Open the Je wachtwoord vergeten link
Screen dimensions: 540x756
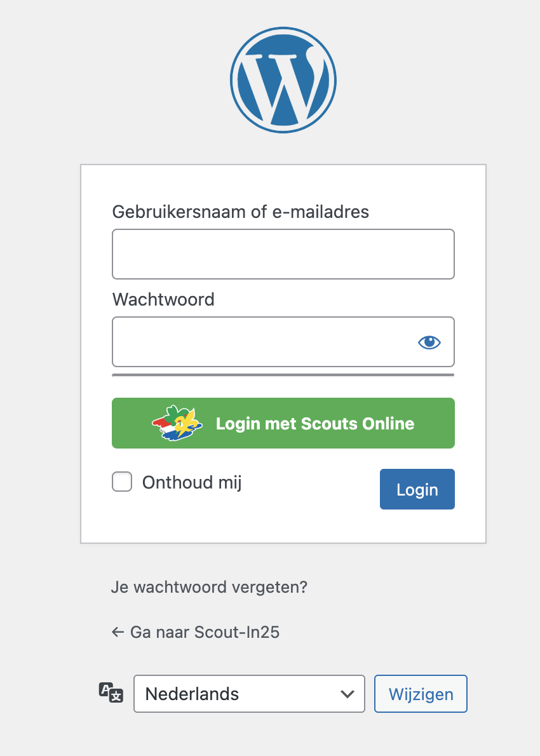click(x=210, y=587)
